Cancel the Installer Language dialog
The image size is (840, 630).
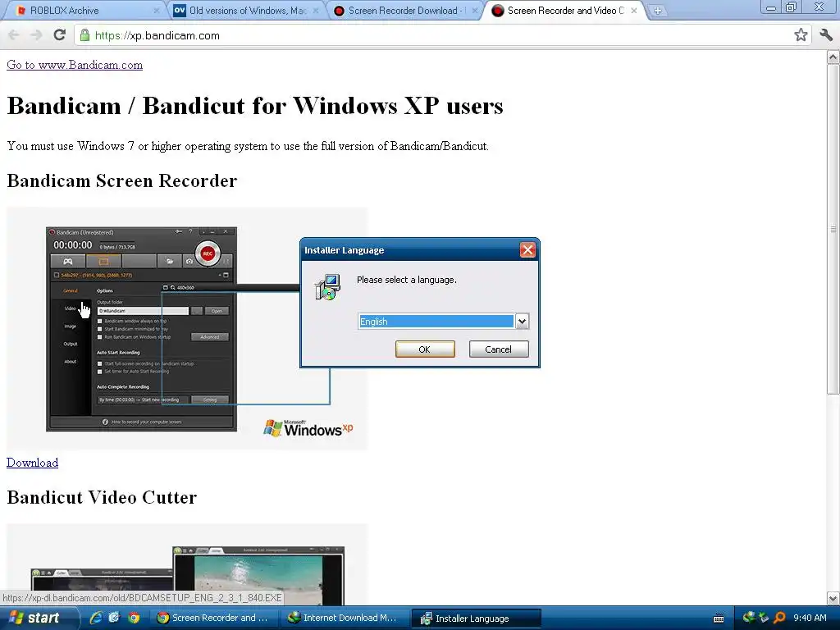coord(499,349)
